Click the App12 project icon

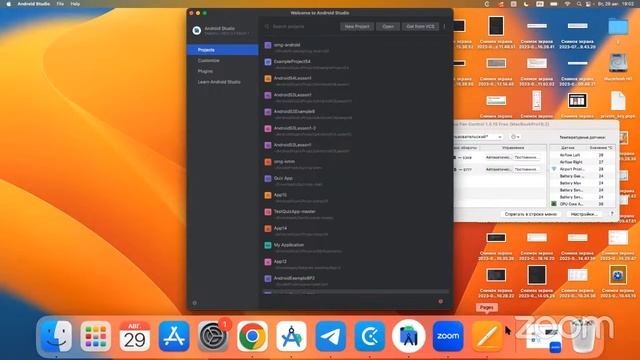pyautogui.click(x=268, y=262)
